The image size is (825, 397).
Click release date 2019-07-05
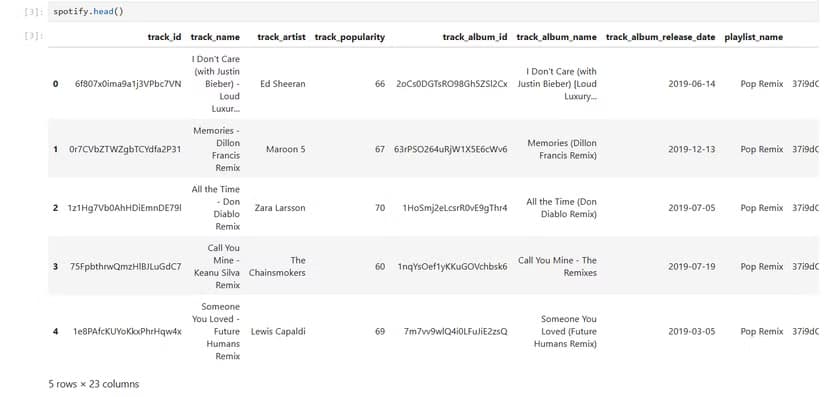point(692,208)
